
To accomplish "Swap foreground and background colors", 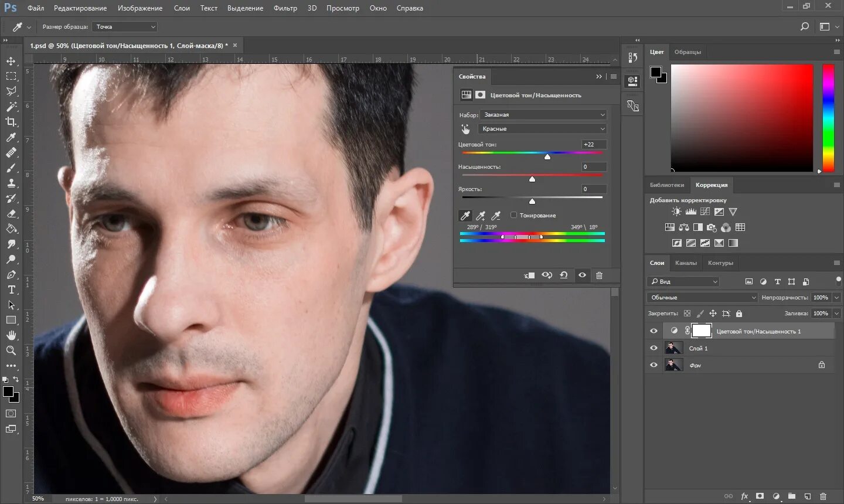I will point(16,379).
